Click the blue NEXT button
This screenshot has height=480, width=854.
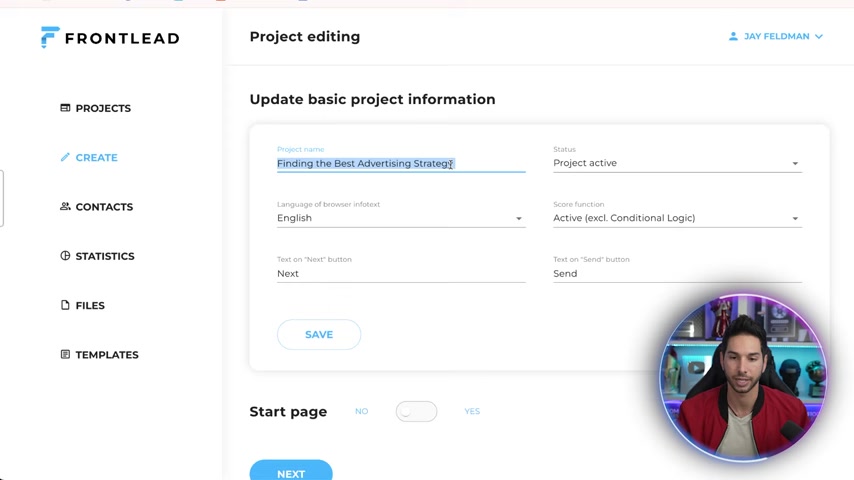point(291,472)
